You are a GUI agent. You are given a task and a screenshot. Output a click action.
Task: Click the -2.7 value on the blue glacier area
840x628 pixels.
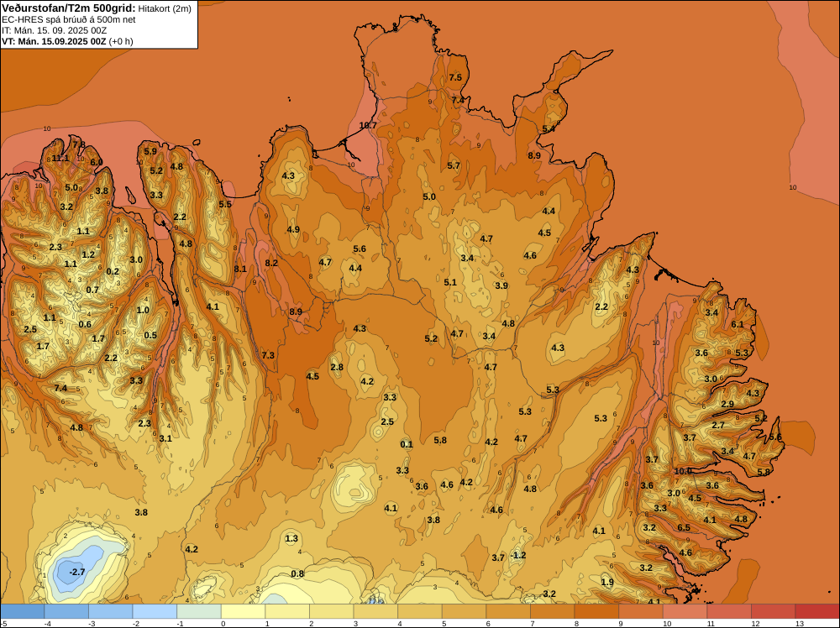point(77,572)
